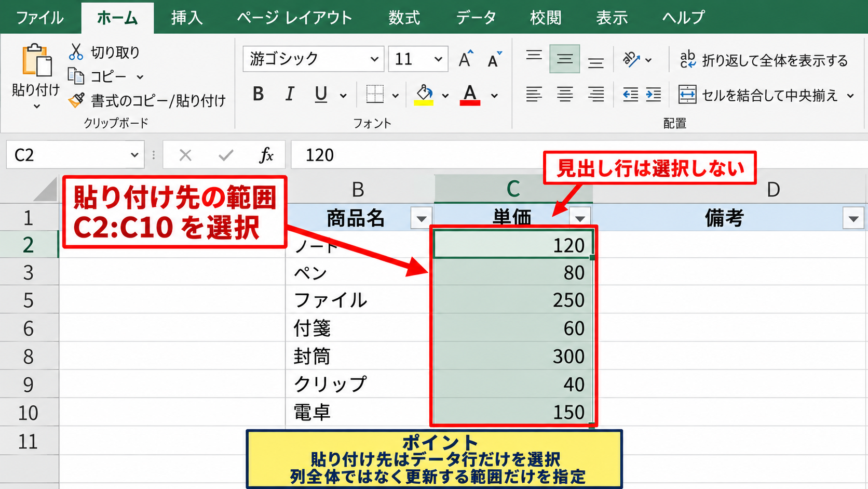868x489 pixels.
Task: Center cell text horizontally
Action: point(565,95)
